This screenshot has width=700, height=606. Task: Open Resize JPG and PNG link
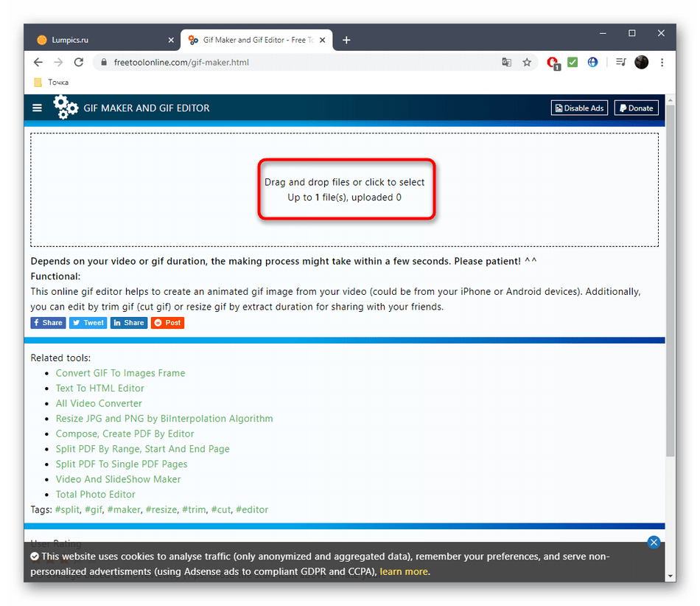pos(164,419)
